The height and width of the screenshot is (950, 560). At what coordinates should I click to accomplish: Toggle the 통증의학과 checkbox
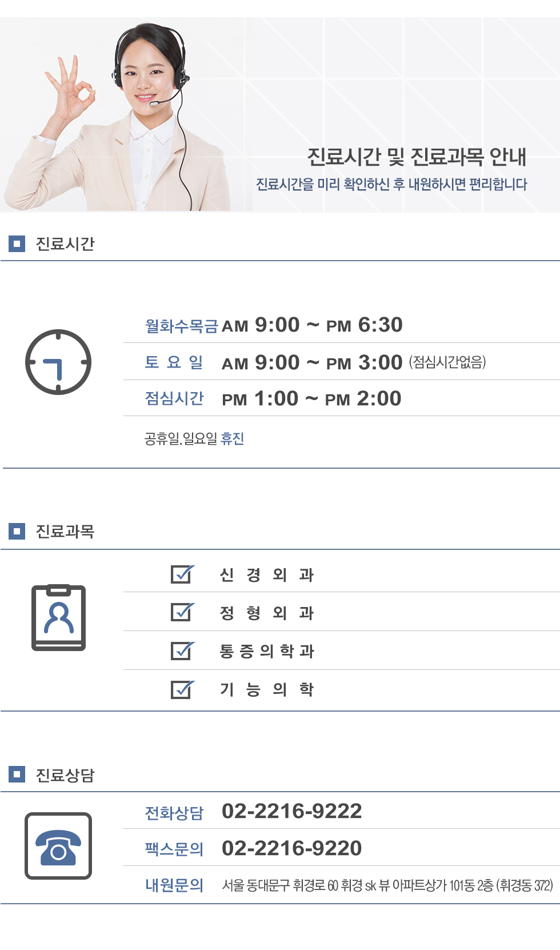point(182,651)
